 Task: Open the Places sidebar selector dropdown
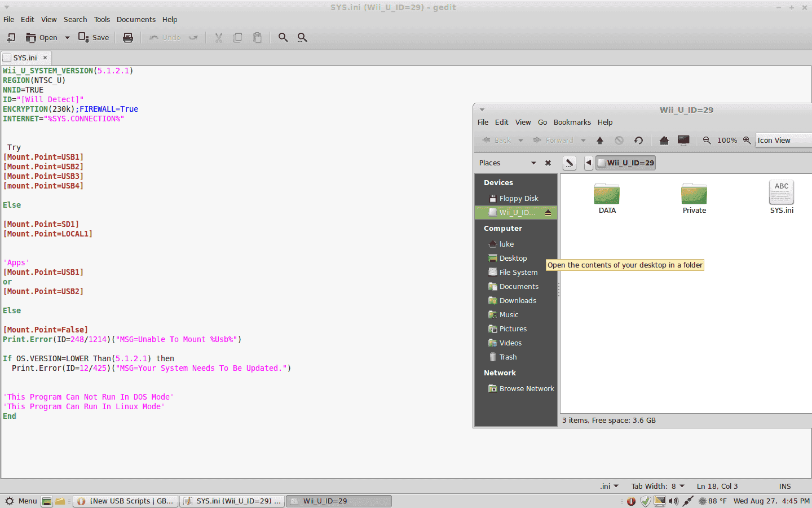pyautogui.click(x=507, y=163)
